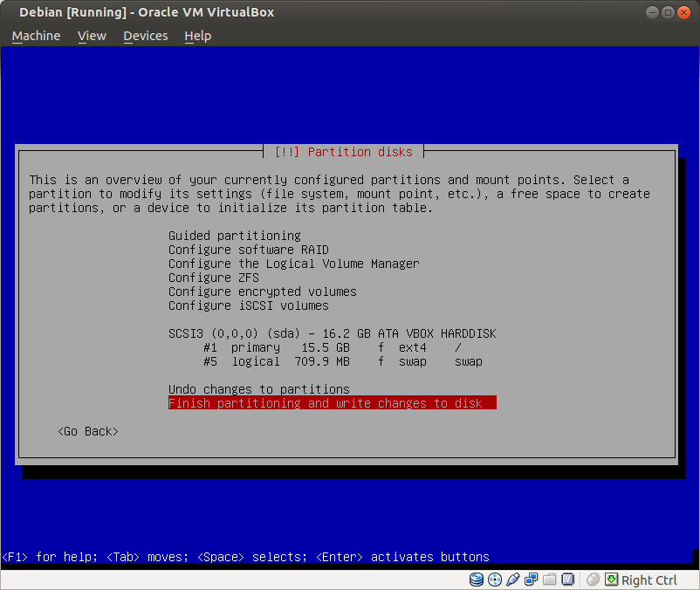Open the Machine menu
Image resolution: width=700 pixels, height=590 pixels.
click(x=36, y=36)
